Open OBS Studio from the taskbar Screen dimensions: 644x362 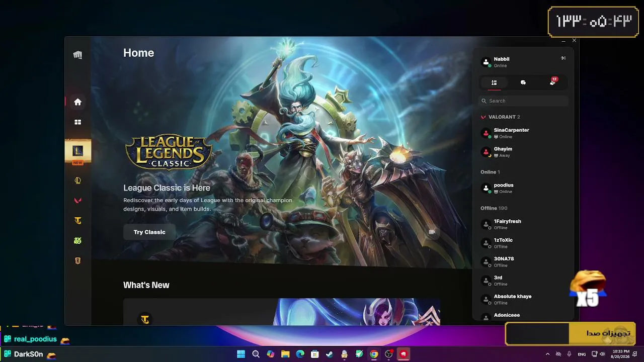click(x=389, y=354)
